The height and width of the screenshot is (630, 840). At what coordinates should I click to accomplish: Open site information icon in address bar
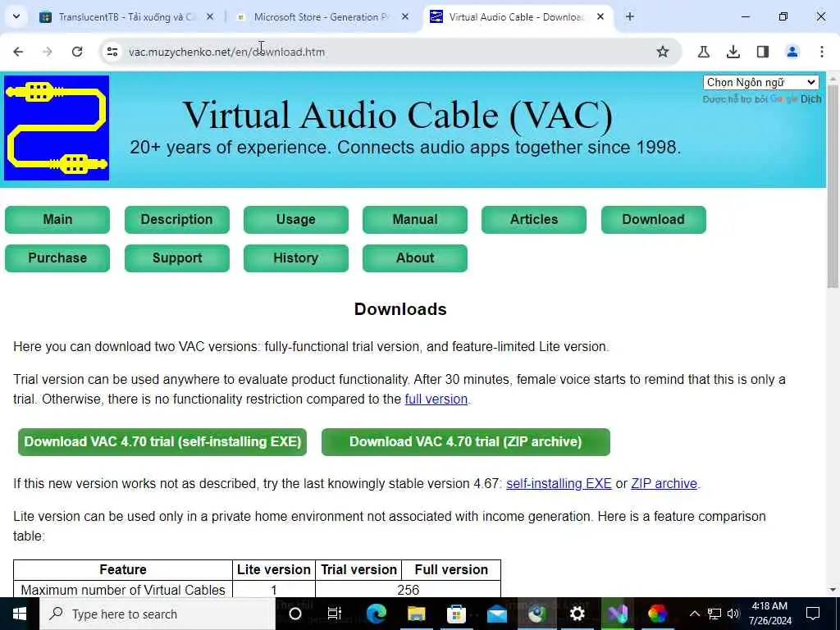(112, 52)
